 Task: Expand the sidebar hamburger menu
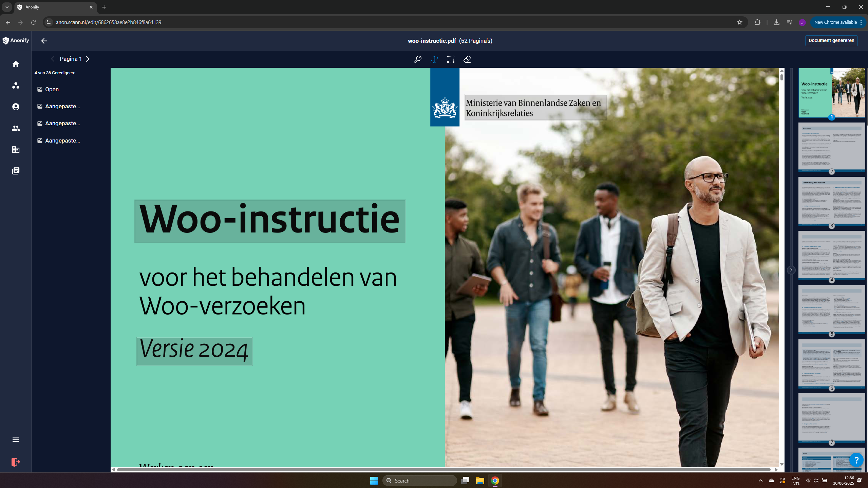(16, 440)
